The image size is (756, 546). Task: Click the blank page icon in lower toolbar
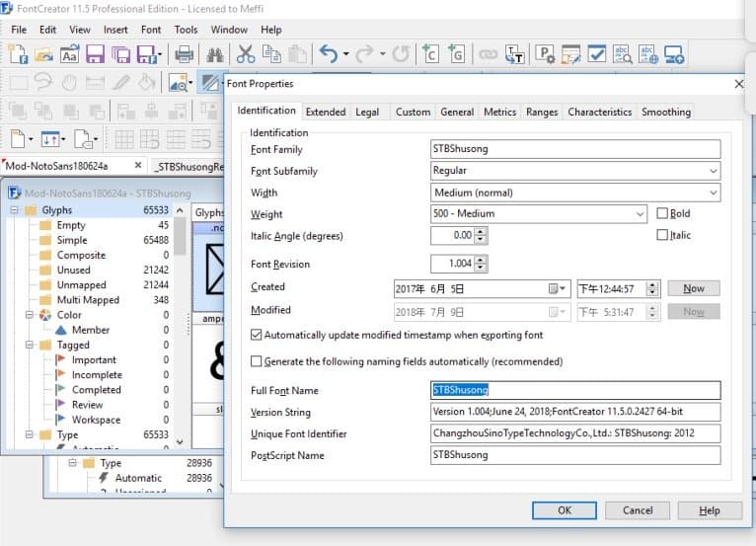(x=18, y=139)
